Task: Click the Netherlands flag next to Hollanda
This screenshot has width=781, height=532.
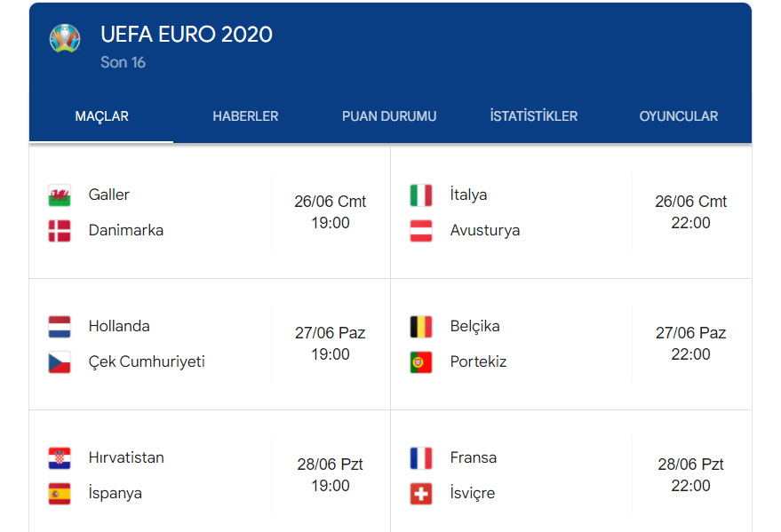Action: coord(60,327)
